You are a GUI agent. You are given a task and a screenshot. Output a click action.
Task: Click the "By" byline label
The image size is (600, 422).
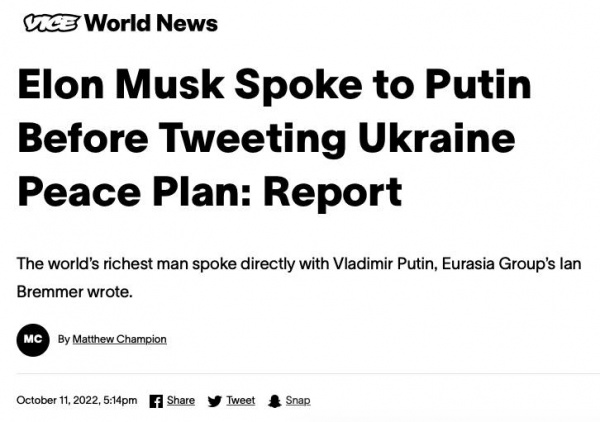63,339
